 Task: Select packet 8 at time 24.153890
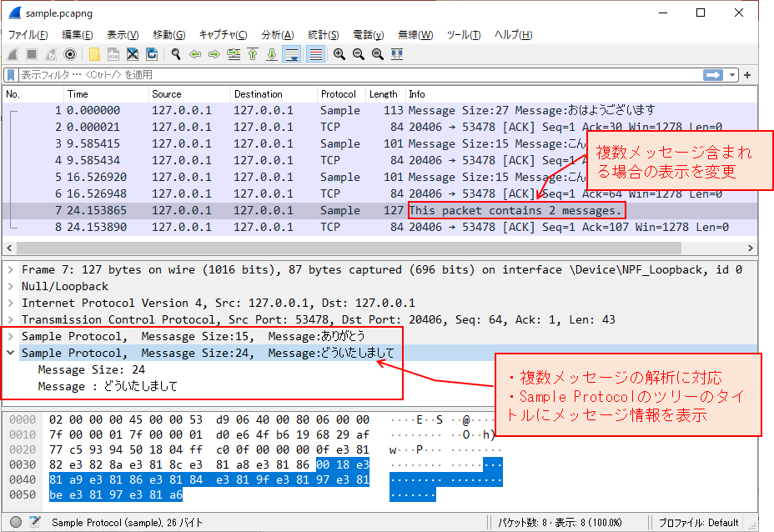tap(380, 228)
